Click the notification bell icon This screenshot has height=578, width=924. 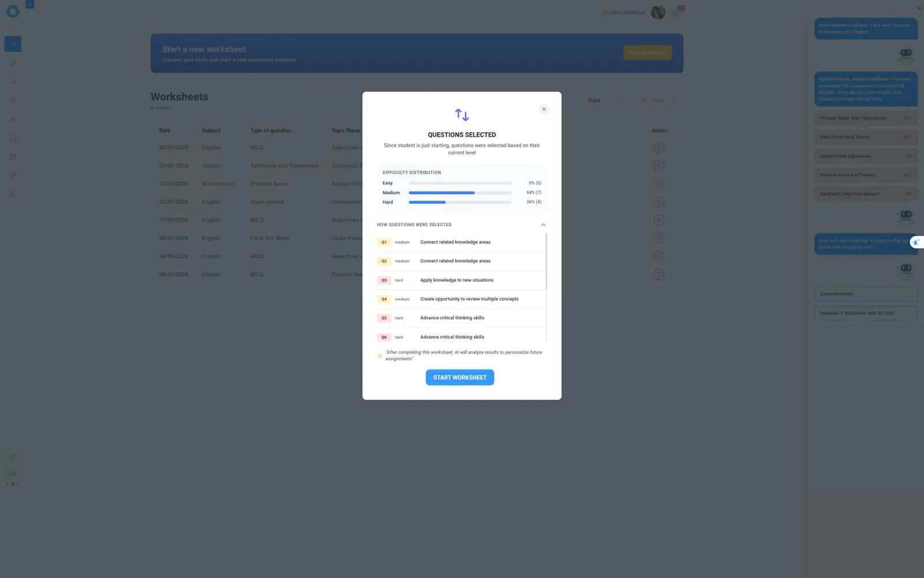pos(677,12)
